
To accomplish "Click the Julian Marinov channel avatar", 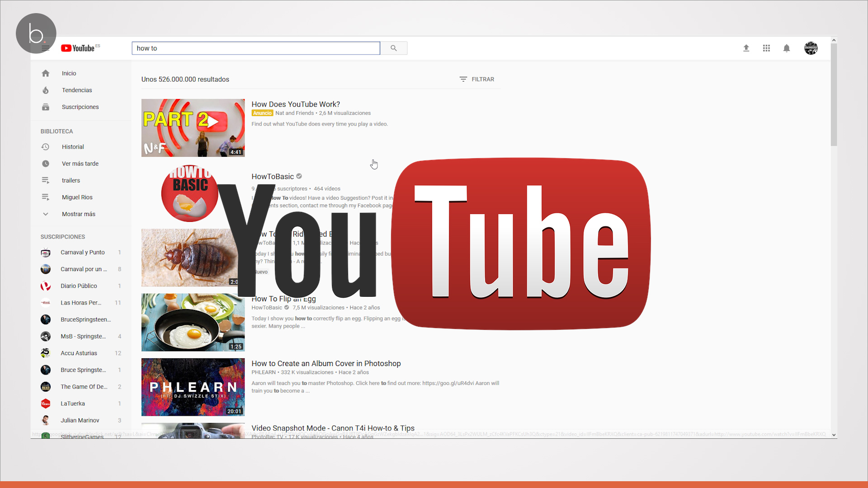I will coord(46,420).
